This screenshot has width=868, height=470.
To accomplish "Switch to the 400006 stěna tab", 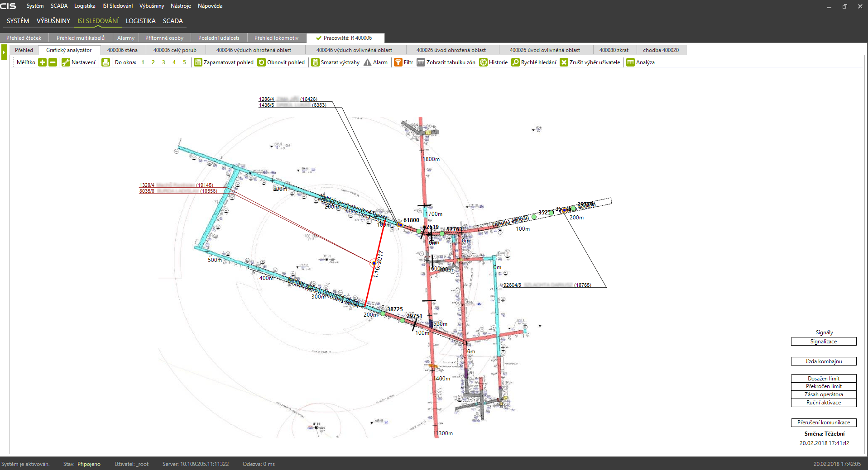I will click(122, 50).
